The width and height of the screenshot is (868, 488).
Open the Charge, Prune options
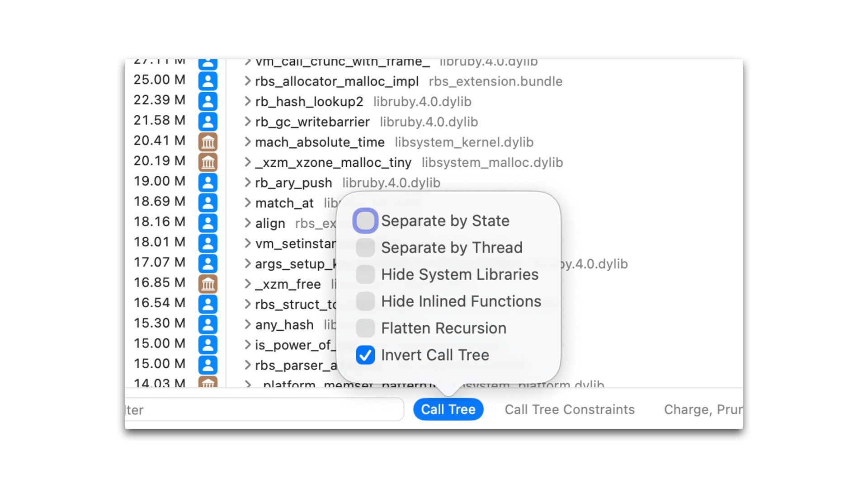[702, 409]
